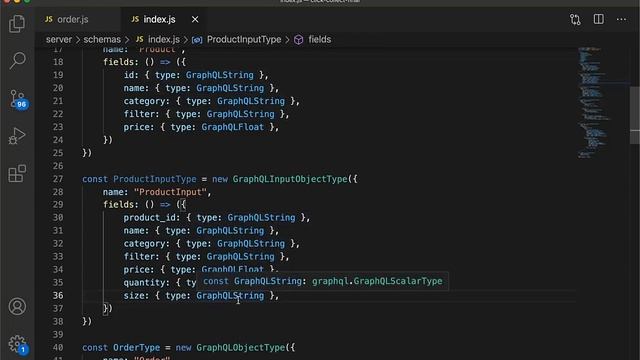Click line number 40 in gutter
This screenshot has height=360, width=640.
pos(58,348)
